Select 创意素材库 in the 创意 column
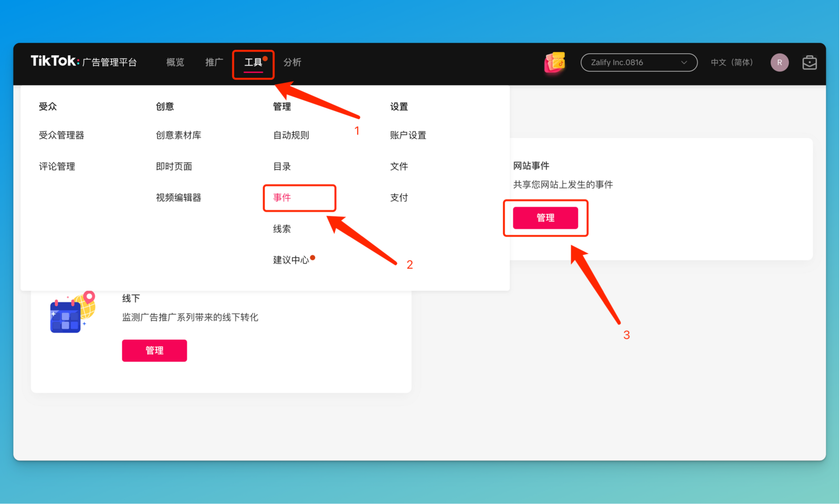The height and width of the screenshot is (504, 840). pyautogui.click(x=178, y=135)
